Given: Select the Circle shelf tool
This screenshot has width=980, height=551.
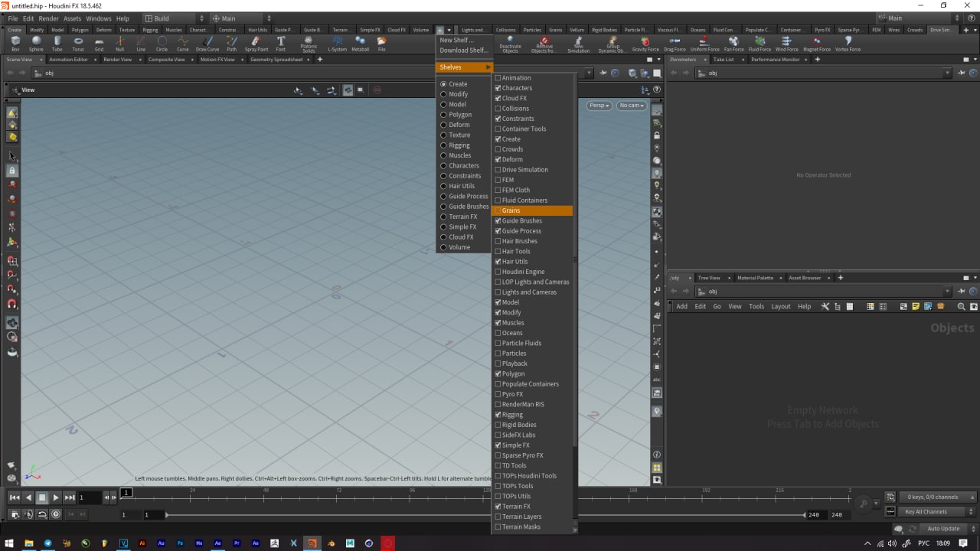Looking at the screenshot, I should (x=162, y=44).
